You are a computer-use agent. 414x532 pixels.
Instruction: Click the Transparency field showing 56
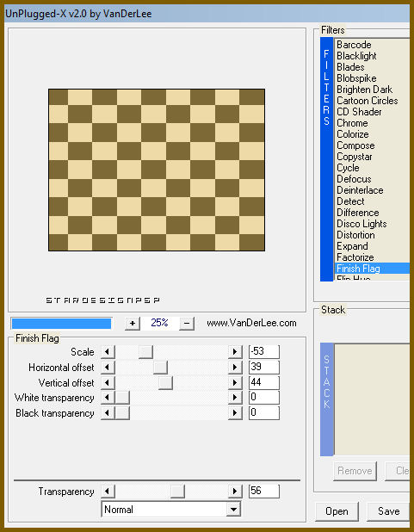[264, 492]
